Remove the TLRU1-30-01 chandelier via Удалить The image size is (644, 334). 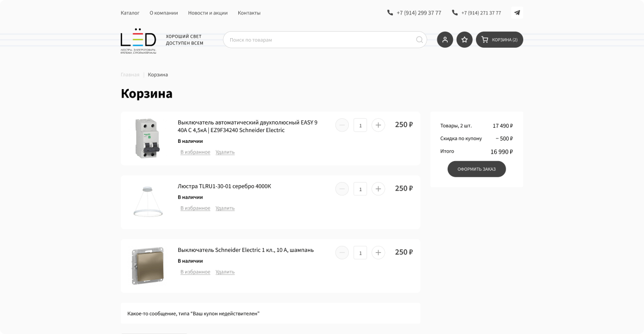tap(225, 208)
